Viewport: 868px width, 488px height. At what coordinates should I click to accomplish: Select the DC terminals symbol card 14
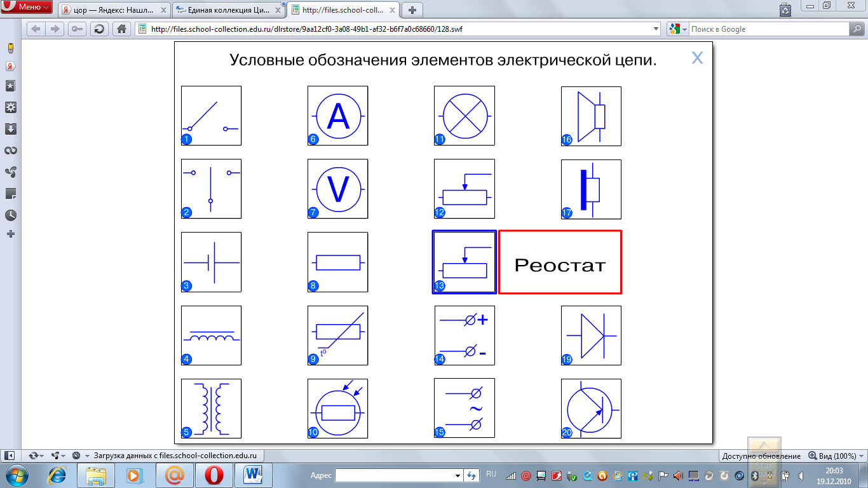[x=465, y=335]
